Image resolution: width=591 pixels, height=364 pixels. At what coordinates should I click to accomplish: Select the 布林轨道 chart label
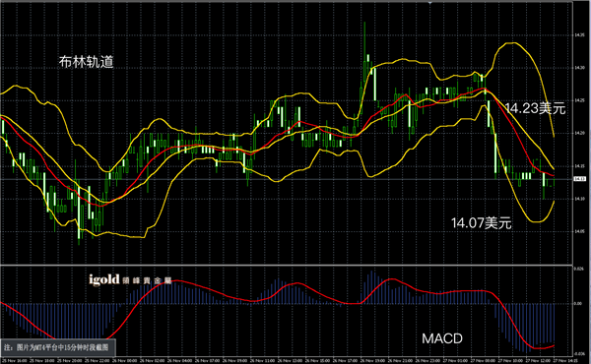(87, 62)
